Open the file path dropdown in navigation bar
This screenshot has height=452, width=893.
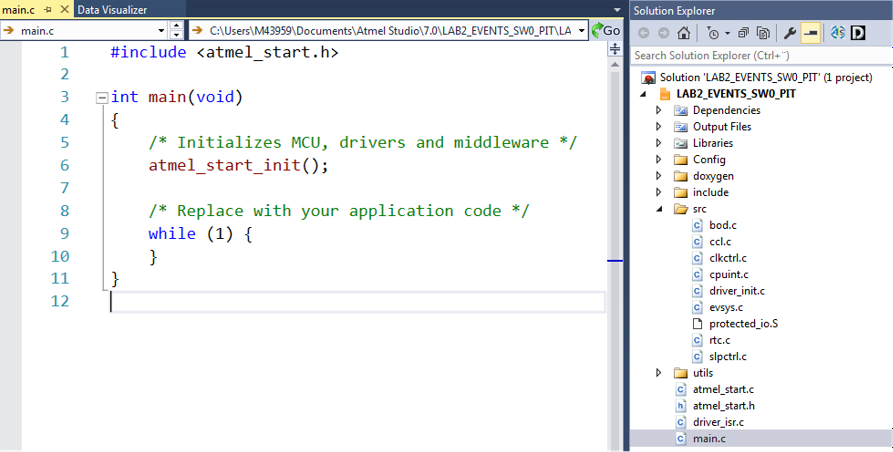coord(581,31)
